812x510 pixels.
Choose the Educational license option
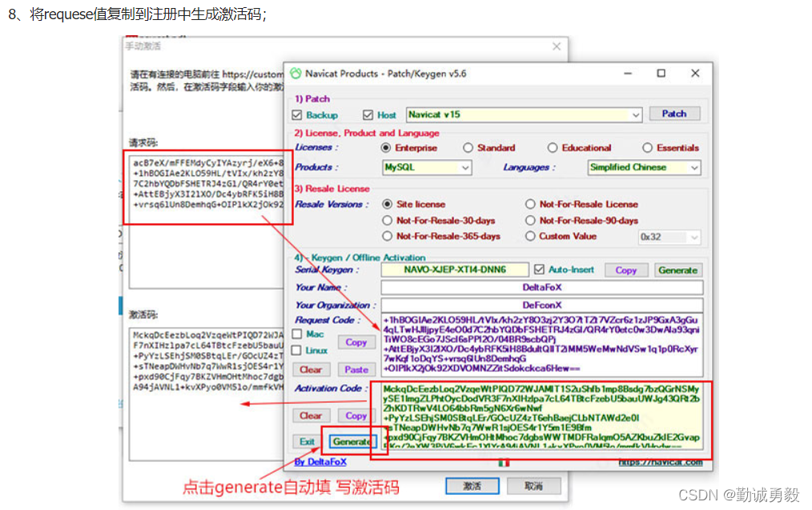point(553,148)
